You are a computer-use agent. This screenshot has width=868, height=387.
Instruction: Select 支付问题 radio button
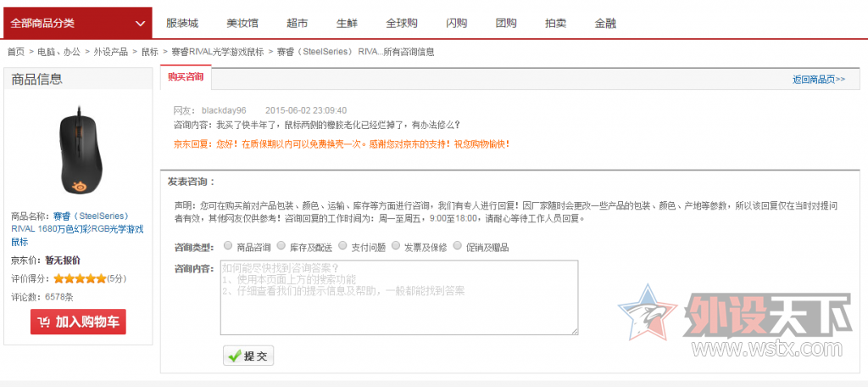click(x=342, y=245)
